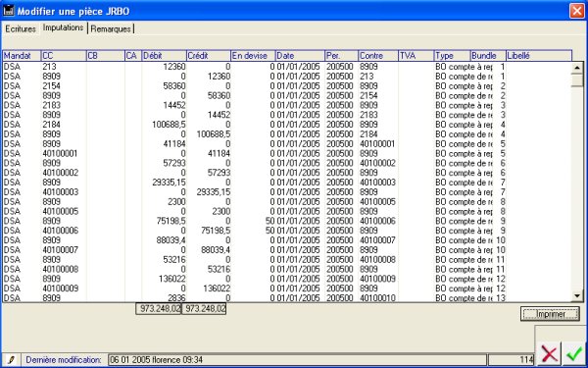588x368 pixels.
Task: Click the Contre column header
Action: 378,56
